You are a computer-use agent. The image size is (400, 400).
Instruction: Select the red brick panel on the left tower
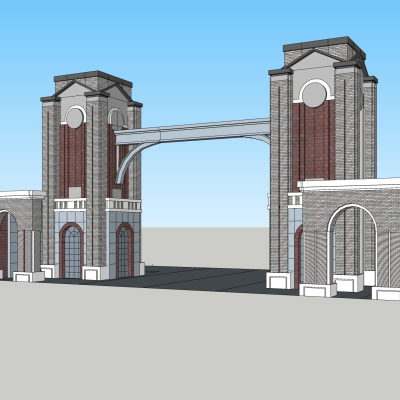tap(73, 160)
